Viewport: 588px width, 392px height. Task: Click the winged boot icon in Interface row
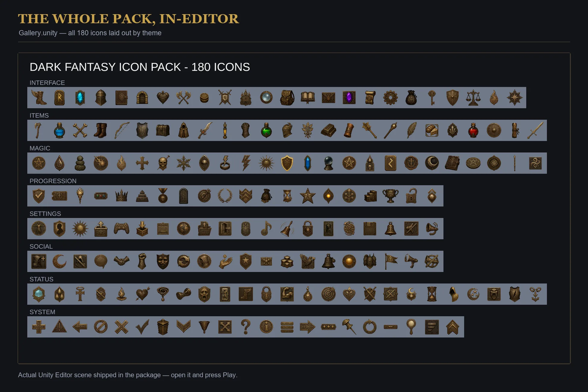pyautogui.click(x=39, y=98)
